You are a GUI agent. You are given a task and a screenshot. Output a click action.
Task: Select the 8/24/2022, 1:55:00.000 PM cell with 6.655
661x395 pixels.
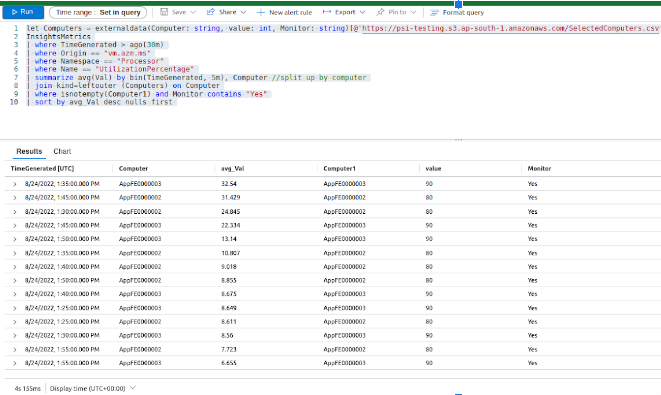62,363
